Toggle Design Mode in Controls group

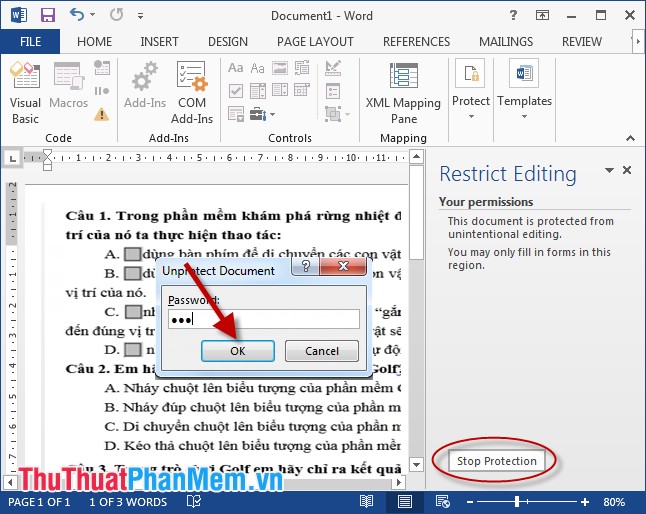(x=333, y=68)
